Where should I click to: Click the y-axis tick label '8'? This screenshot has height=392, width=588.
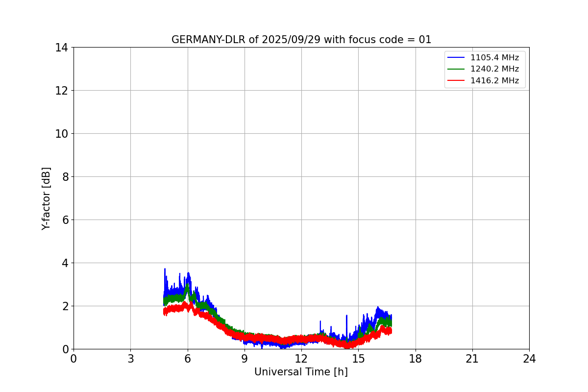coord(65,177)
